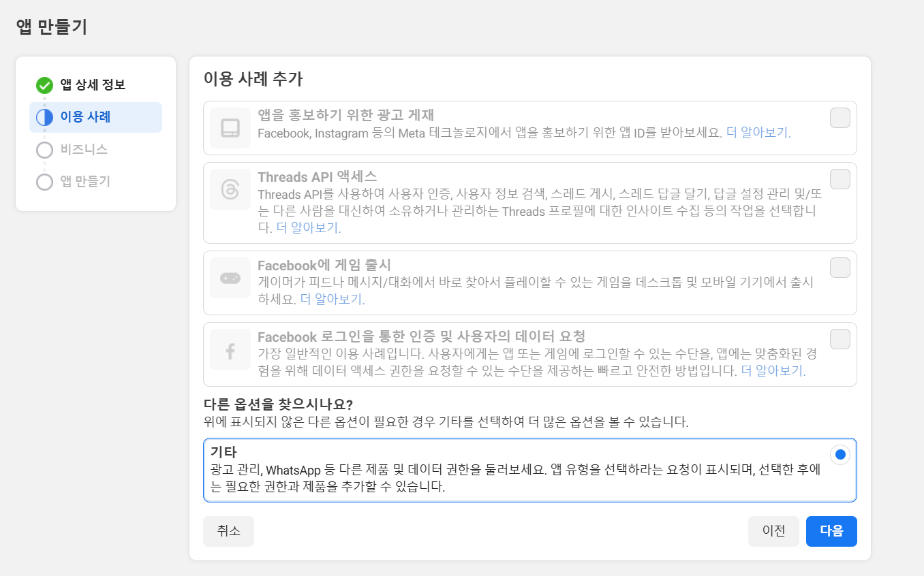
Task: Click the 앱을 홍보하기 위한 광고 게재 title
Action: pos(346,115)
